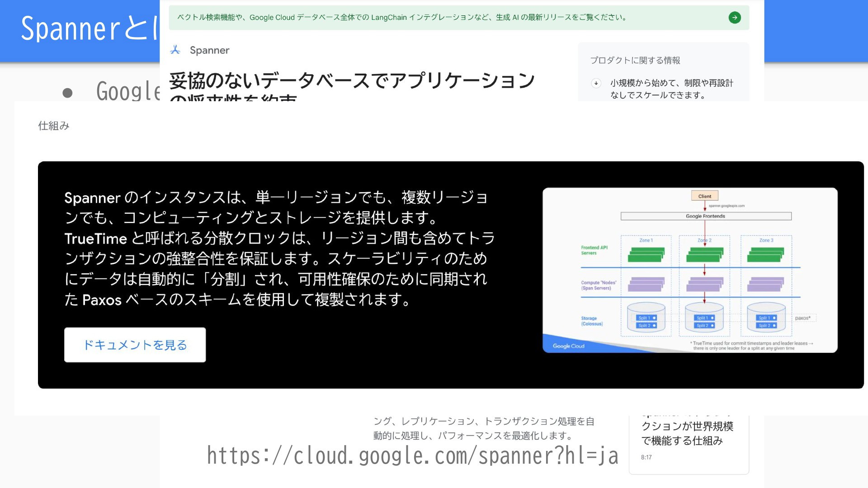868x488 pixels.
Task: Click the 妥協のないデータベース headline
Action: coord(352,86)
